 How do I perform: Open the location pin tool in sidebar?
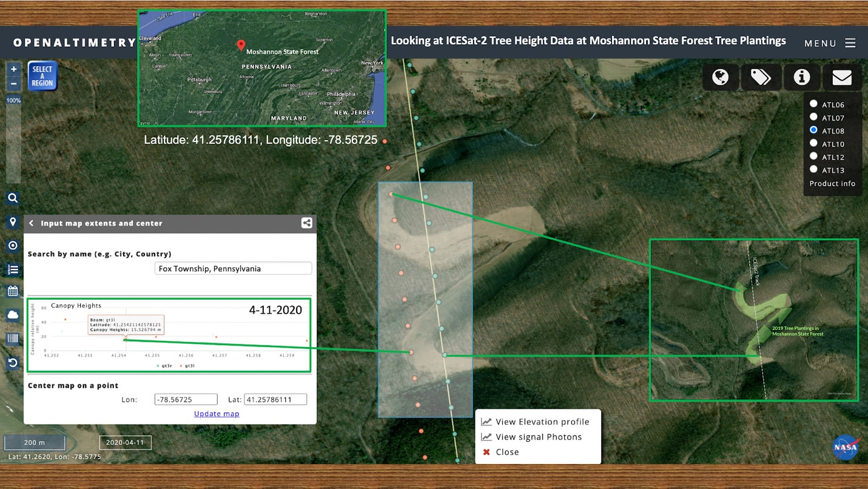tap(13, 221)
